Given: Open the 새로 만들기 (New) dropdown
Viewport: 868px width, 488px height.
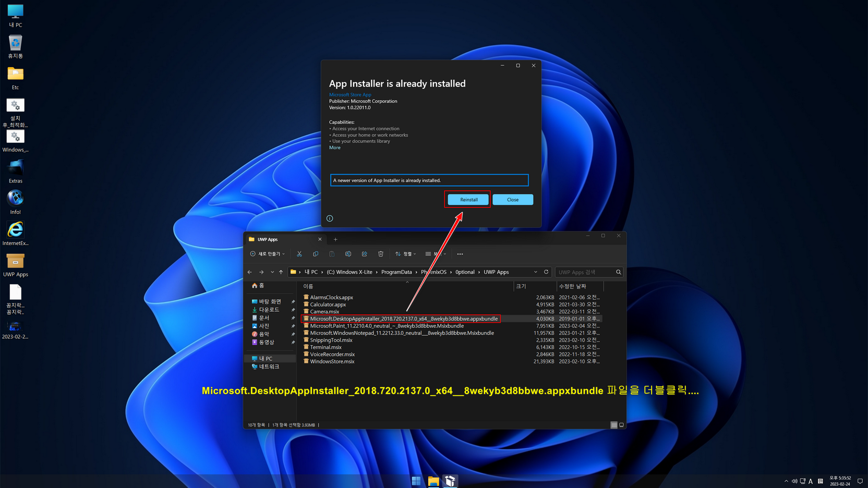Looking at the screenshot, I should point(268,254).
